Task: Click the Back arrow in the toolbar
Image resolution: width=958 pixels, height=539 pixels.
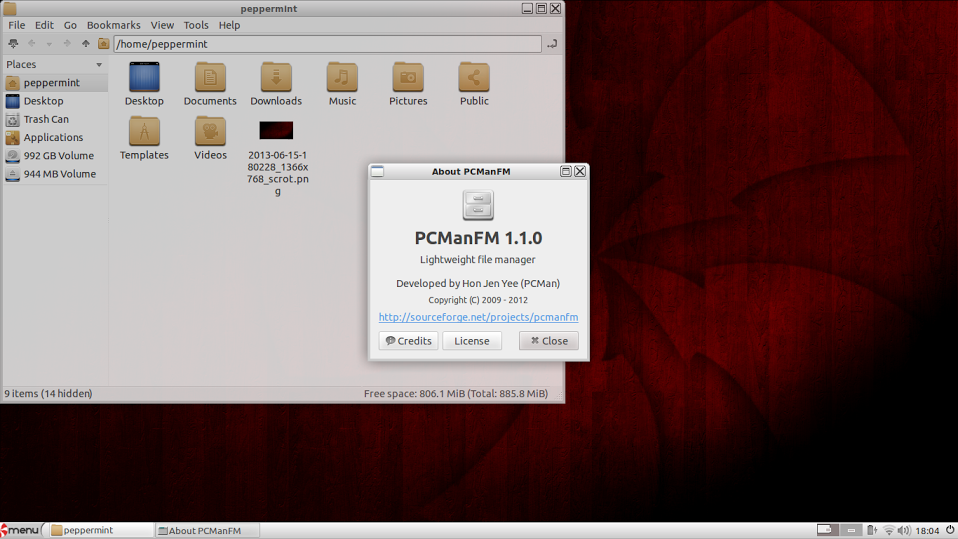Action: pyautogui.click(x=32, y=43)
